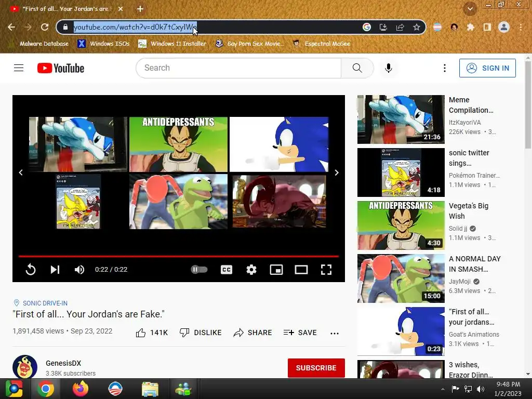Toggle Chrome side panel
This screenshot has height=399, width=532.
pyautogui.click(x=487, y=27)
